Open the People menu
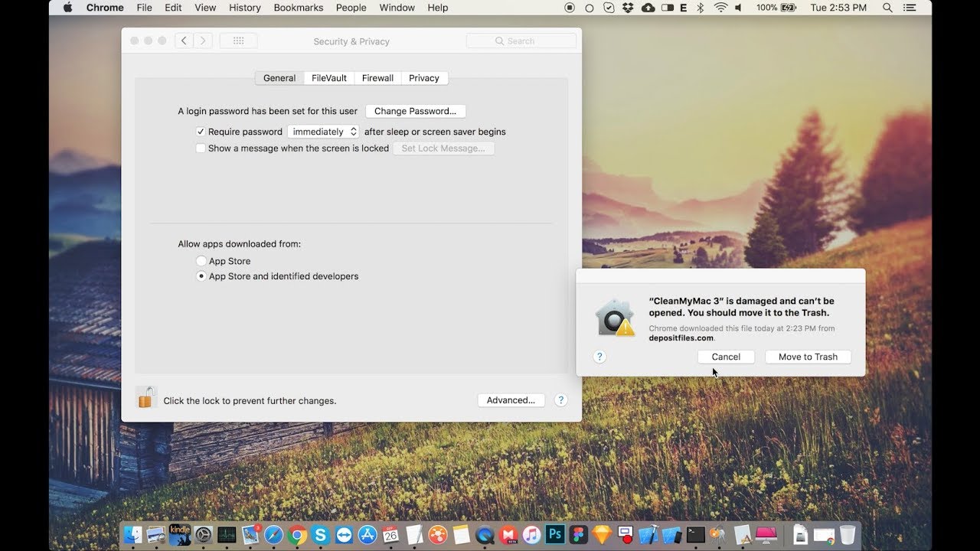980x551 pixels. pos(351,8)
